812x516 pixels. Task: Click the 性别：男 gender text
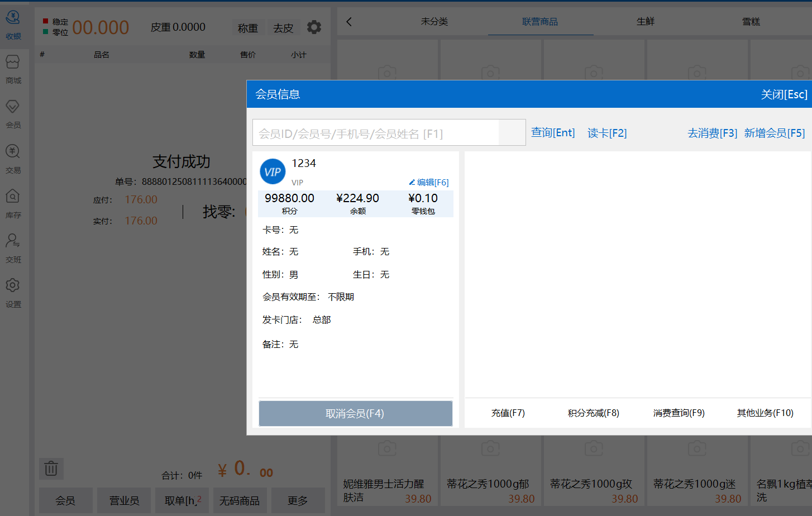(280, 274)
